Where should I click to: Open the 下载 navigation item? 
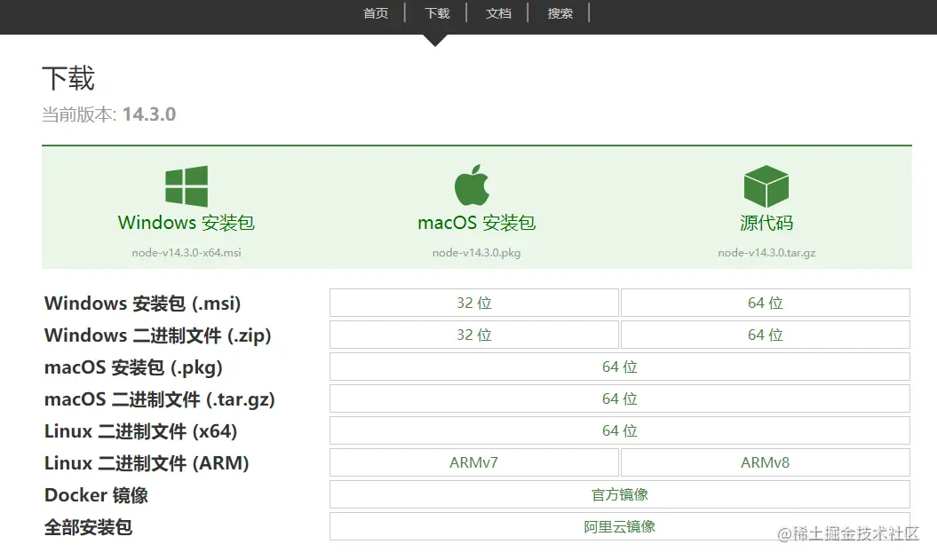[438, 13]
